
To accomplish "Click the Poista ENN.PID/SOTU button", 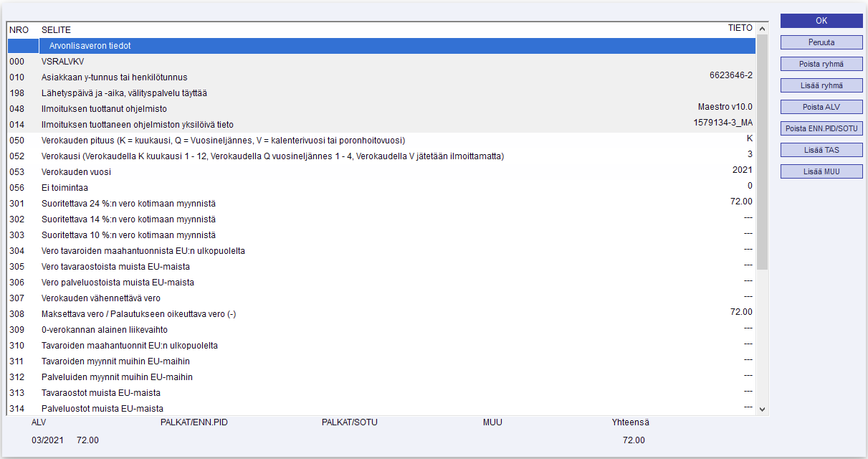I will [821, 128].
